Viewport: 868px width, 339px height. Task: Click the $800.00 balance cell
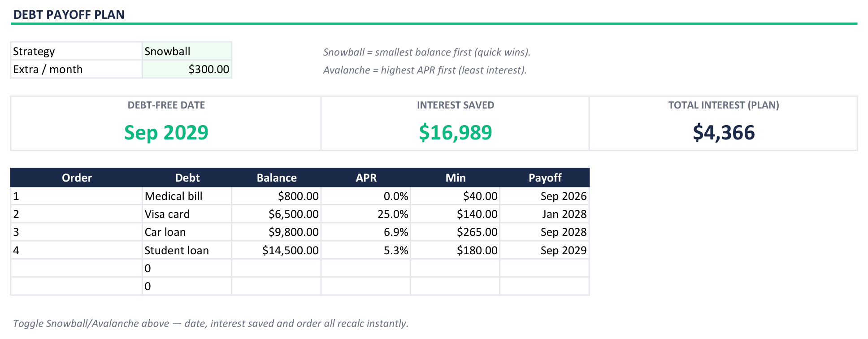(x=276, y=196)
